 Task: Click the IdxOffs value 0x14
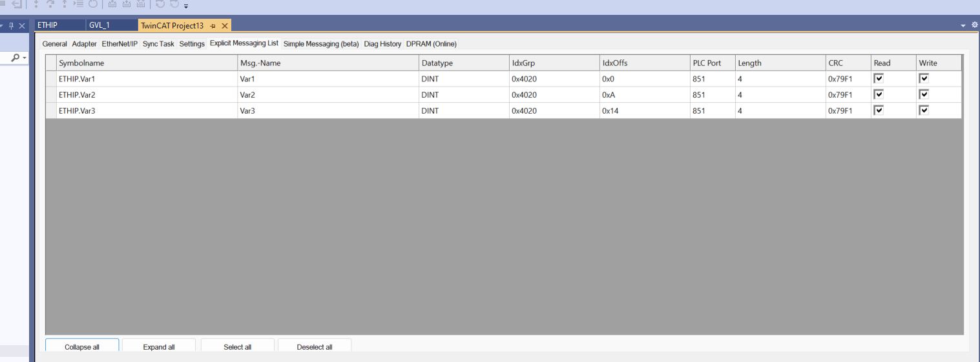(644, 111)
